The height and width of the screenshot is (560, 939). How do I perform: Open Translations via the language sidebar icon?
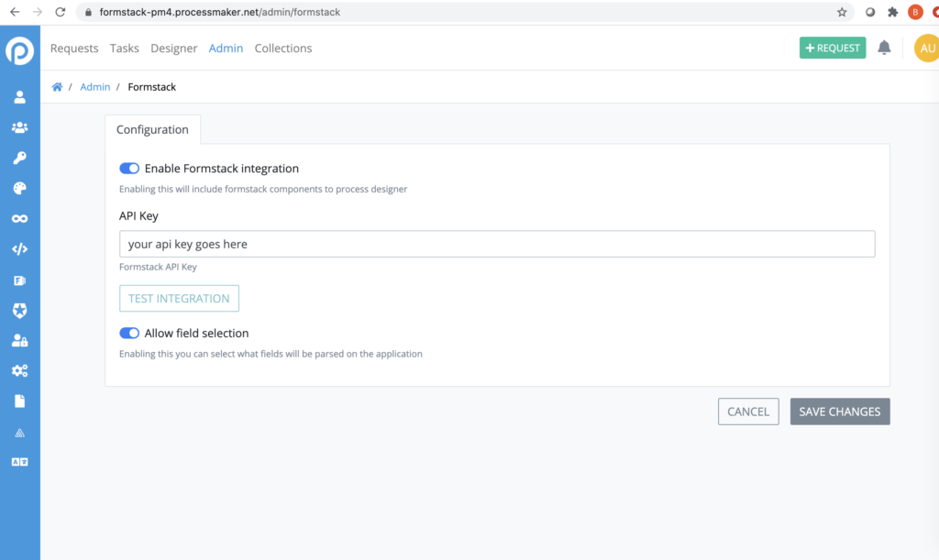pos(20,462)
